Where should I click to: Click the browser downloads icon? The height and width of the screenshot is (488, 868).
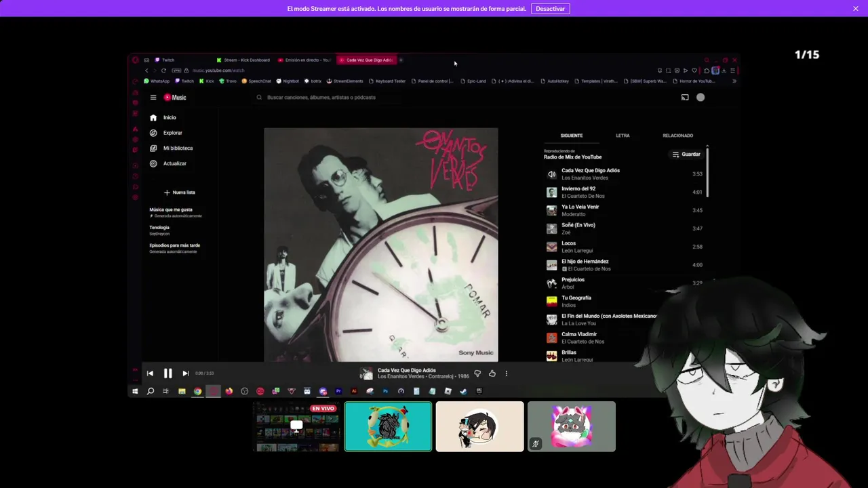724,70
